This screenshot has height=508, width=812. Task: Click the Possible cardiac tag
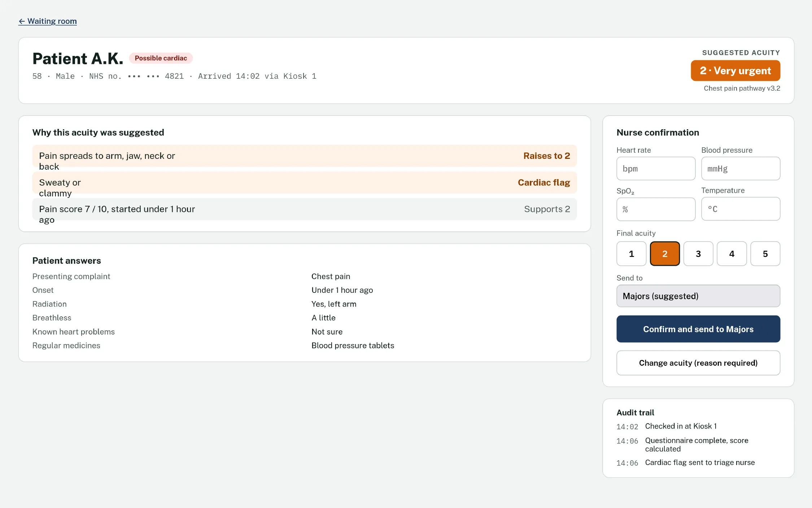pos(161,58)
